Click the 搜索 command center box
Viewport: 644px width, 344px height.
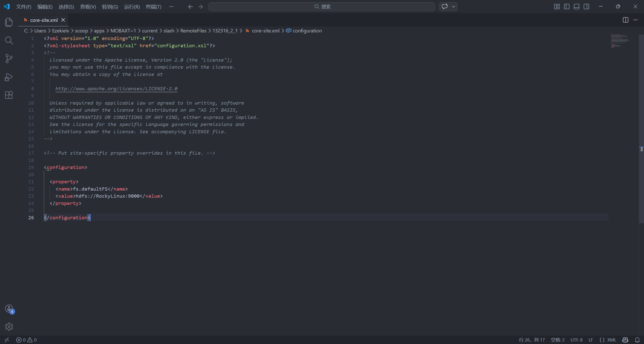(x=322, y=7)
